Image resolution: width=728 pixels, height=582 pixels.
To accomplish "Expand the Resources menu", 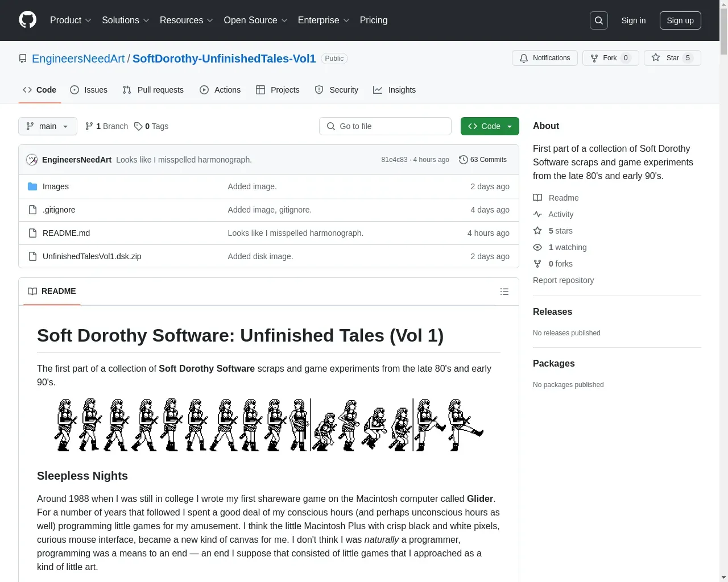I will tap(187, 20).
